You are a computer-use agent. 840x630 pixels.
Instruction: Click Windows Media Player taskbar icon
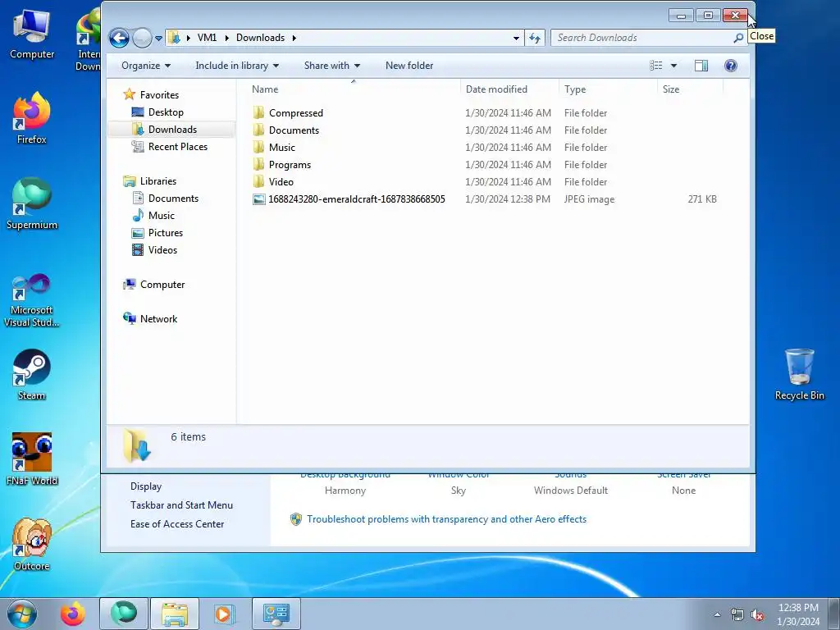click(x=223, y=614)
